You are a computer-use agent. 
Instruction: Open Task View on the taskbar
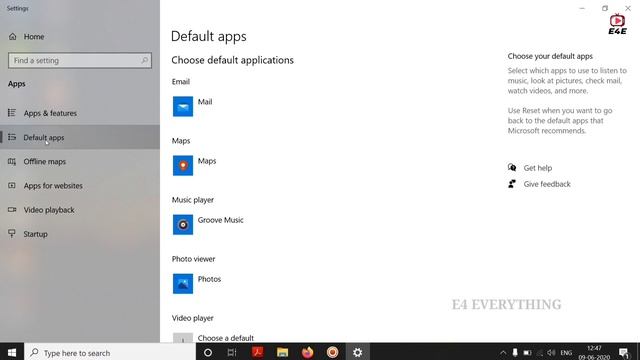coord(232,352)
